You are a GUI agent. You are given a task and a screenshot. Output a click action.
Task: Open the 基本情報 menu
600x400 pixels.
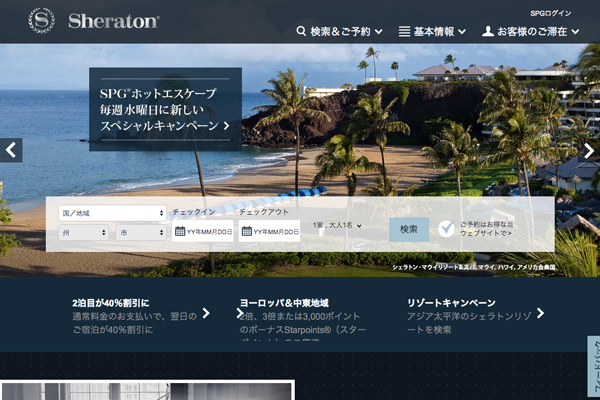click(x=434, y=31)
